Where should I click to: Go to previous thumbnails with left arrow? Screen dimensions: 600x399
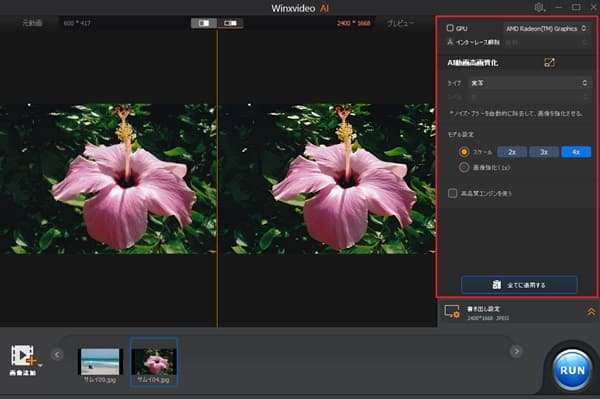[57, 355]
